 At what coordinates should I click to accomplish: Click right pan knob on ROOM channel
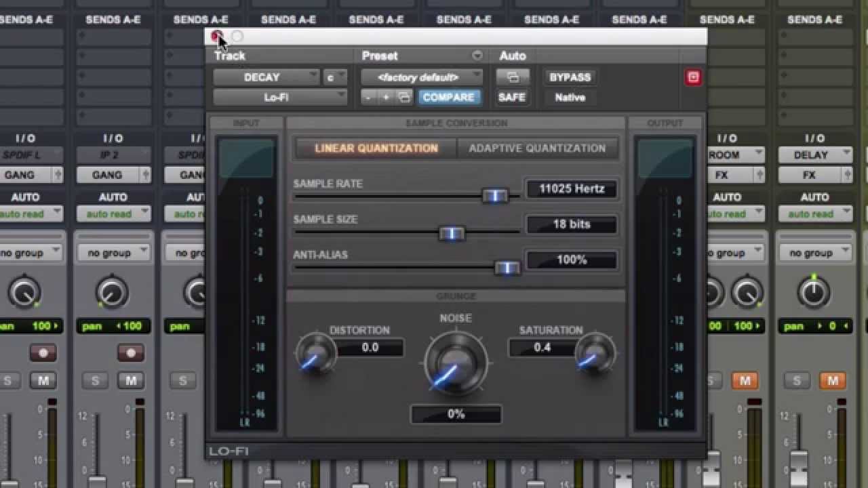click(x=747, y=293)
